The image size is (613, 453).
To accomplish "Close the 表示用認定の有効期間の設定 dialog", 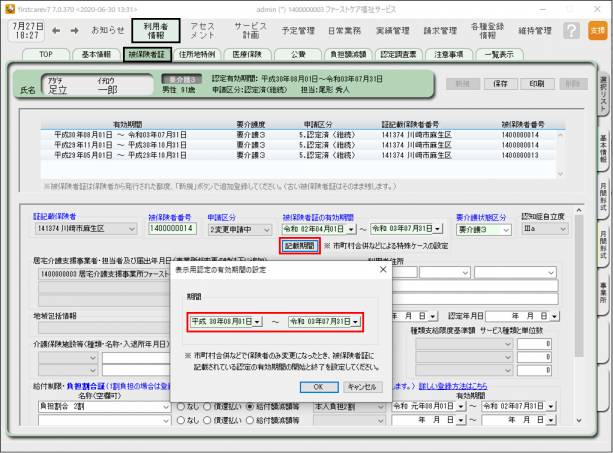I will coord(383,269).
